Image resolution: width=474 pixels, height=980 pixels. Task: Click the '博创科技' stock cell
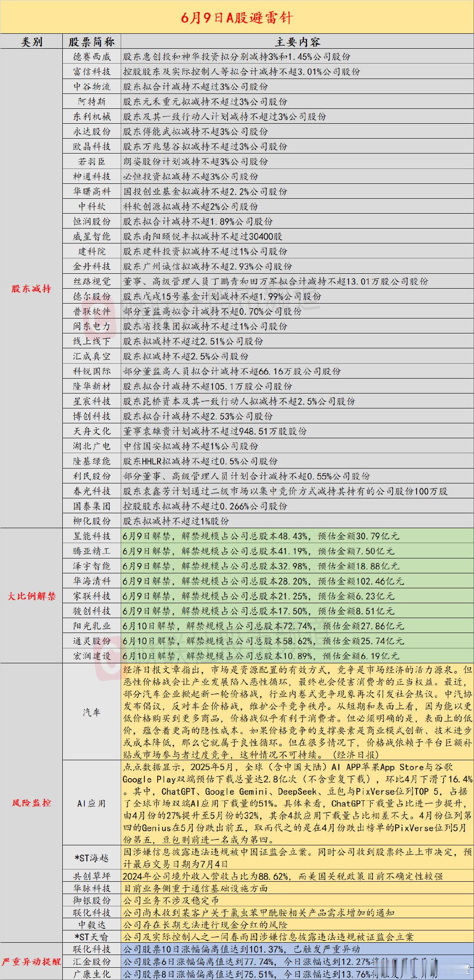92,416
